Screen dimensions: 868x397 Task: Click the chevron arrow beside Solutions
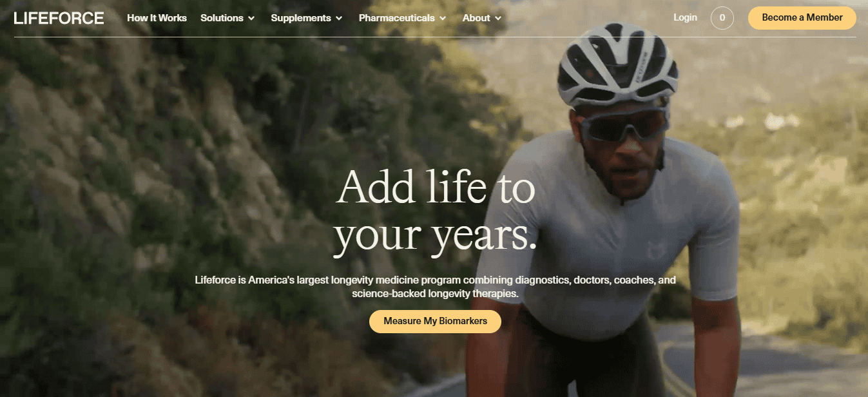[251, 19]
